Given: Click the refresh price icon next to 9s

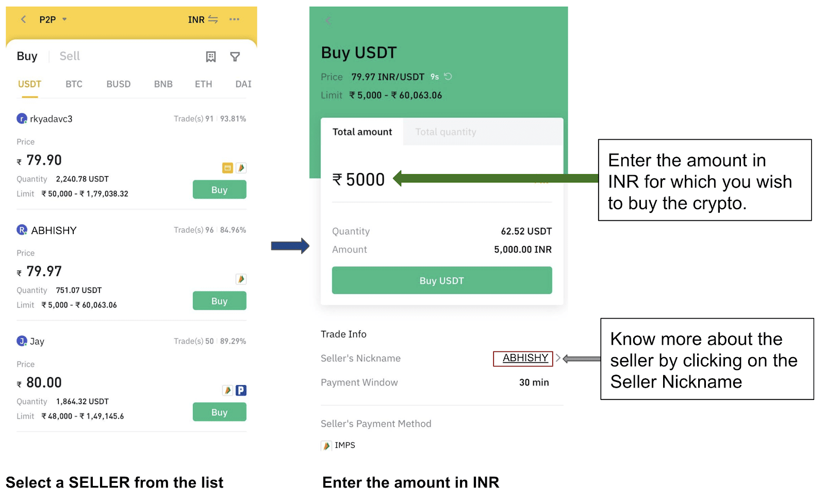Looking at the screenshot, I should coord(448,77).
